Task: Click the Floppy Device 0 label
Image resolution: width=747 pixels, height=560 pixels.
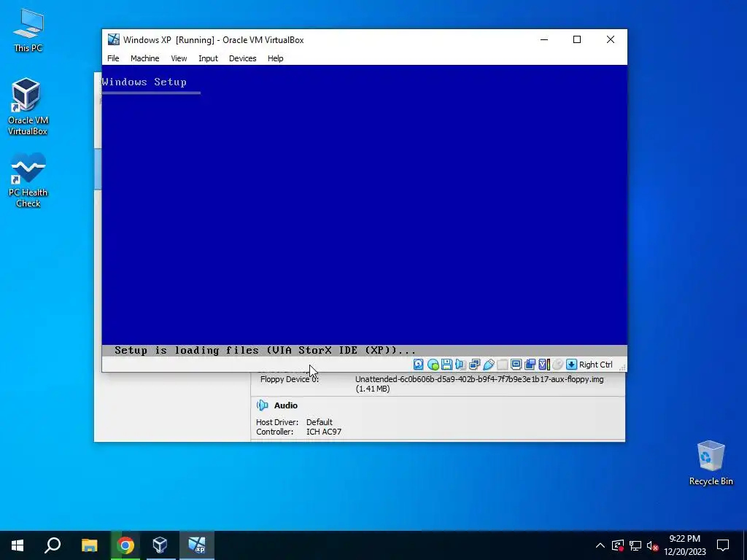Action: pos(290,379)
